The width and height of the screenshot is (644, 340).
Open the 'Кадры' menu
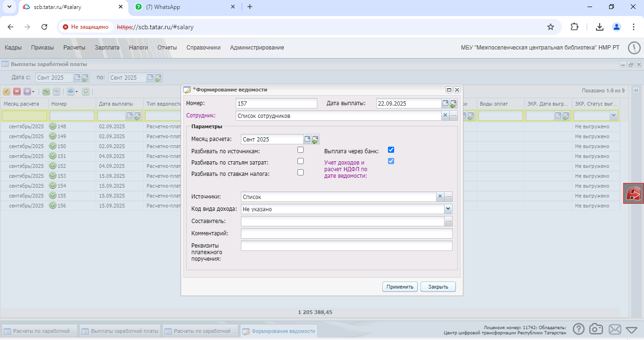point(13,48)
